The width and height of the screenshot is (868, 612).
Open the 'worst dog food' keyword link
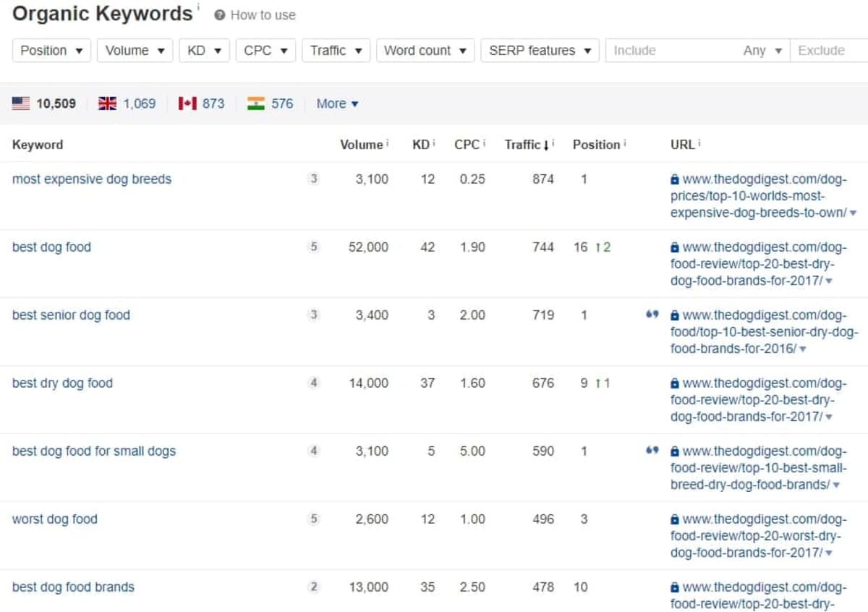54,519
